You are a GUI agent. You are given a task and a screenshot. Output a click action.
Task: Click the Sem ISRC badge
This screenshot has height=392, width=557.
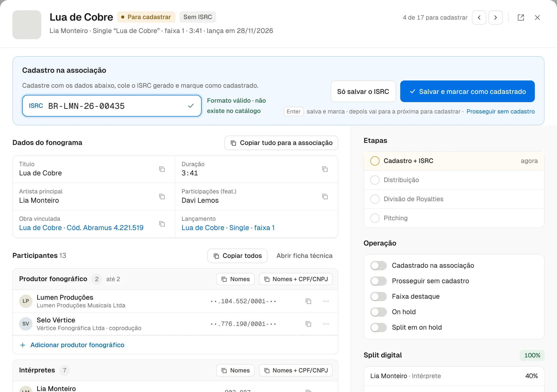(x=198, y=17)
